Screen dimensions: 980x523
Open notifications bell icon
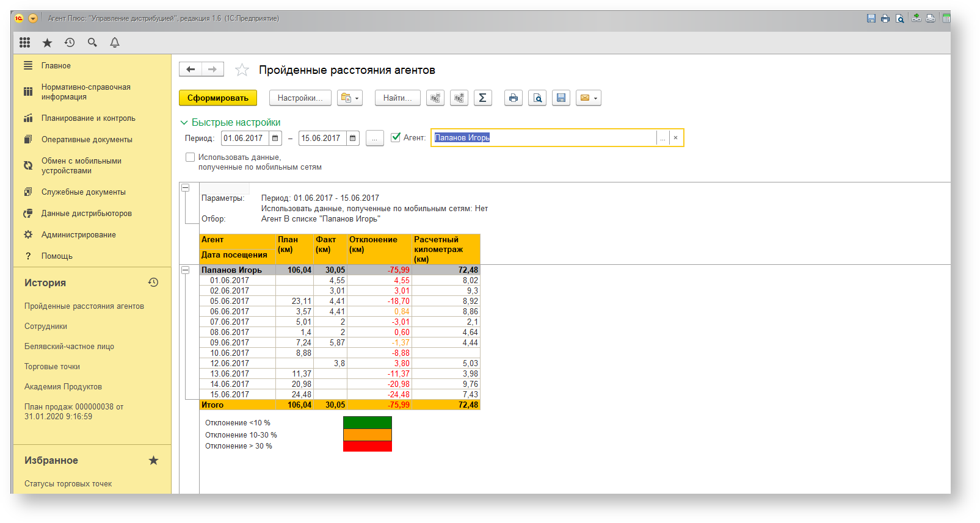(115, 42)
